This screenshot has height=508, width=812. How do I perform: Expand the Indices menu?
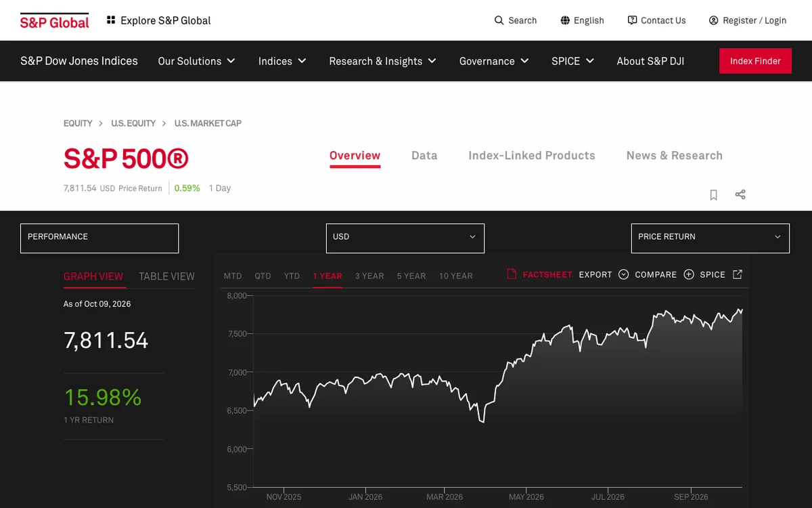pyautogui.click(x=282, y=61)
